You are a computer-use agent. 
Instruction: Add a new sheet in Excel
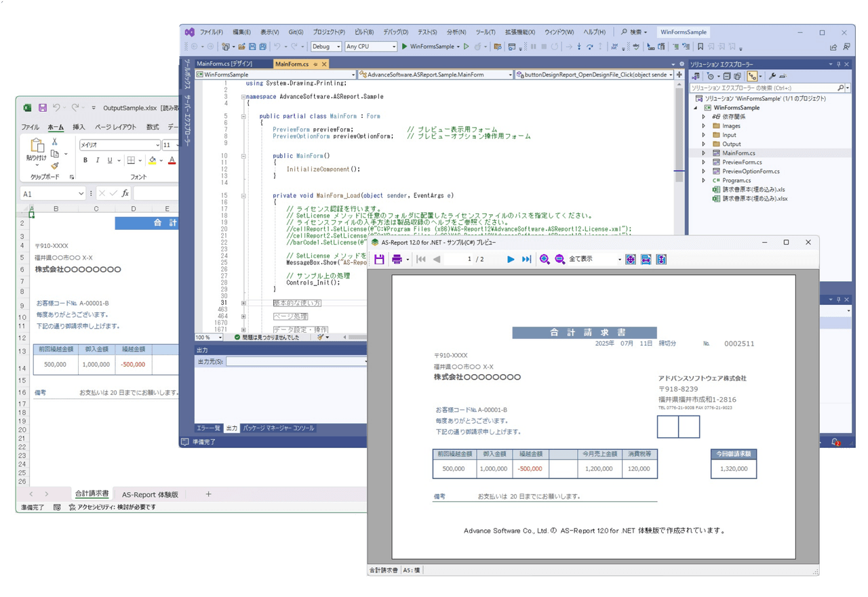(x=209, y=495)
